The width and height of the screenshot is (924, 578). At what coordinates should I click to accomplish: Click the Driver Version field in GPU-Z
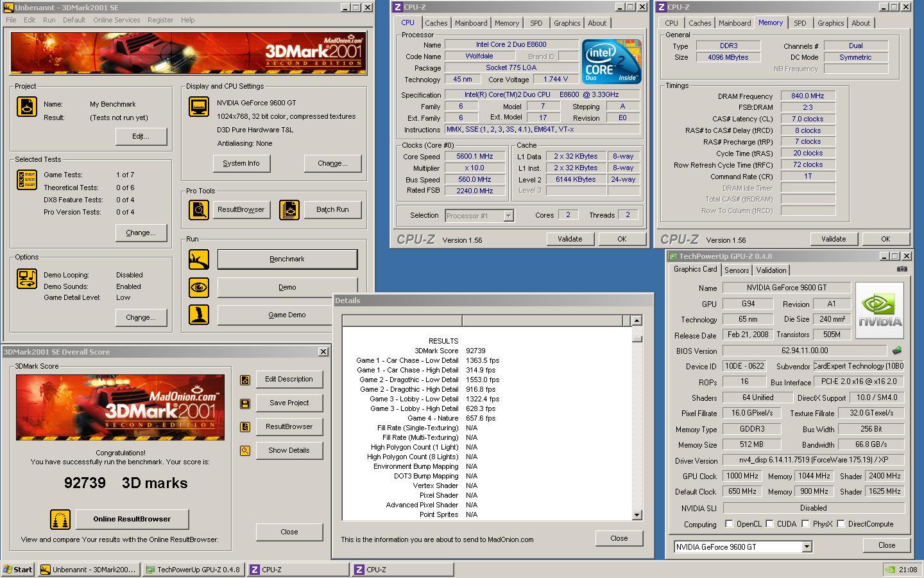[x=814, y=460]
